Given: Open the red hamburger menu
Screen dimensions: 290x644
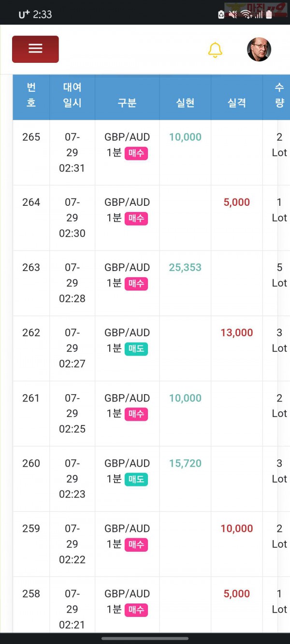Looking at the screenshot, I should 35,49.
